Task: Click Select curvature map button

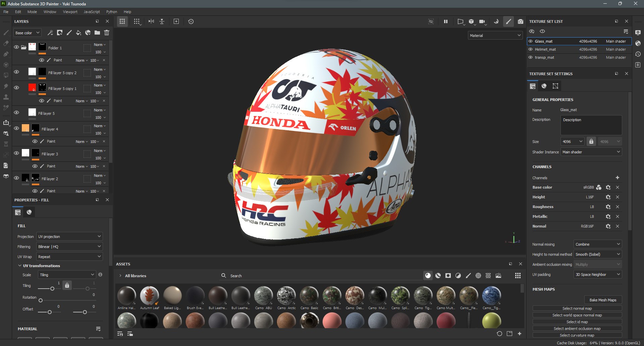Action: click(x=577, y=335)
